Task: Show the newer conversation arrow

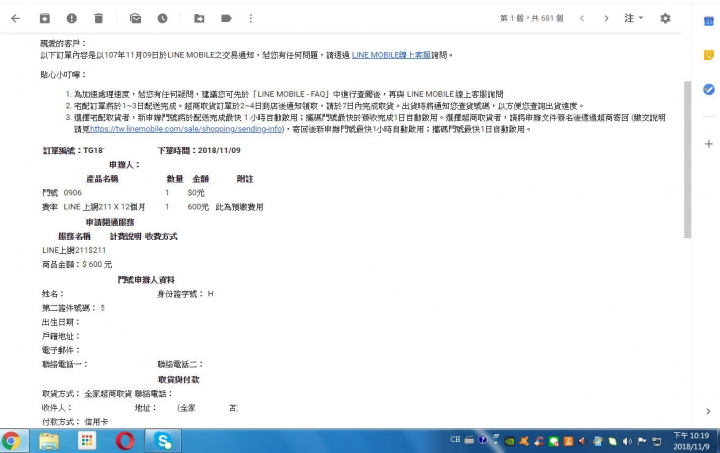Action: (582, 18)
